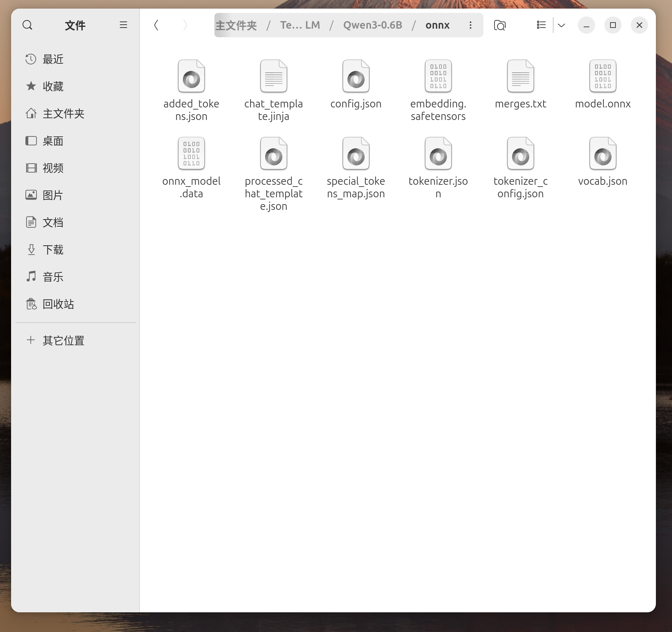Click the 'onnx_model.data' file name label
Screen dimensions: 672x632
click(191, 187)
